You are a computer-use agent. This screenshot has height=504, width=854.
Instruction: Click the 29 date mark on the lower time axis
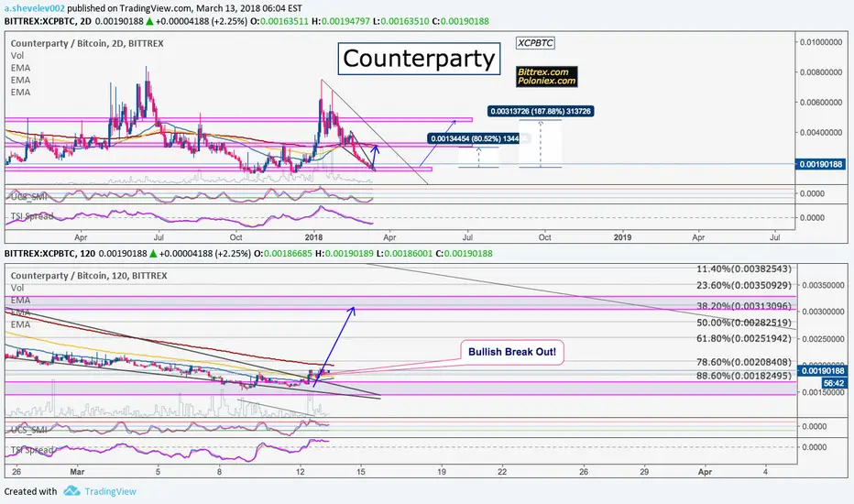[x=644, y=471]
